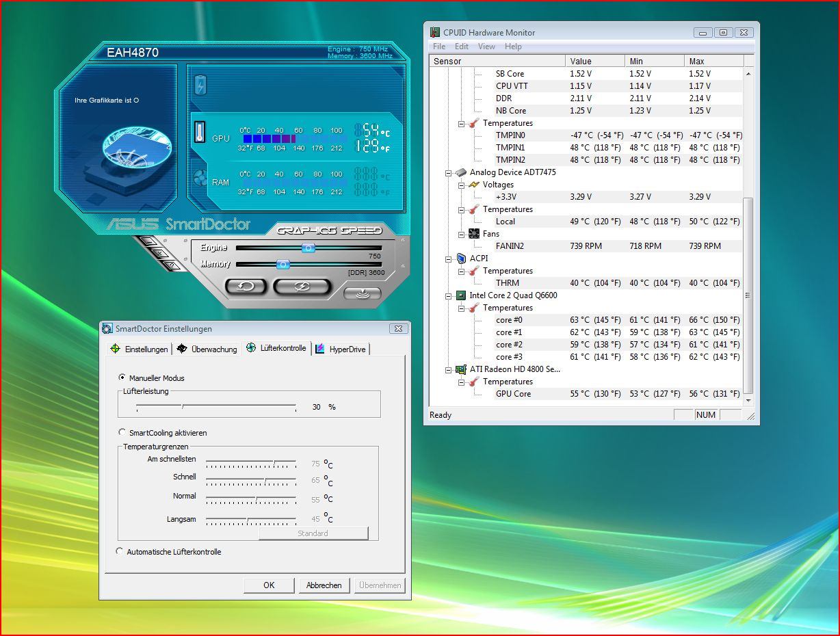
Task: Collapse the Analog Device ADT7475 node
Action: coord(449,172)
